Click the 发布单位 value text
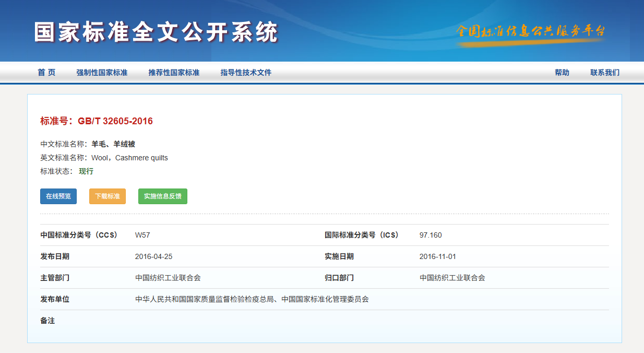The height and width of the screenshot is (353, 644). tap(252, 299)
